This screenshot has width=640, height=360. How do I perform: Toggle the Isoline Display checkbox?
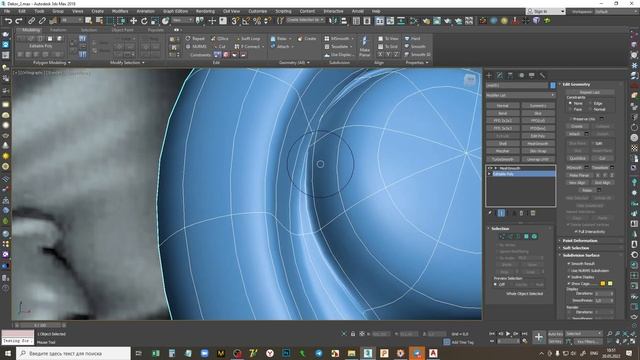click(569, 277)
